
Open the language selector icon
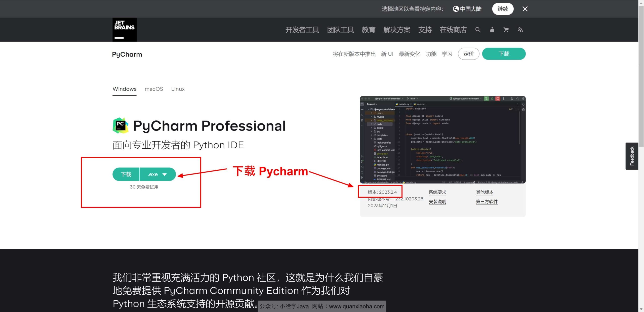click(x=520, y=30)
